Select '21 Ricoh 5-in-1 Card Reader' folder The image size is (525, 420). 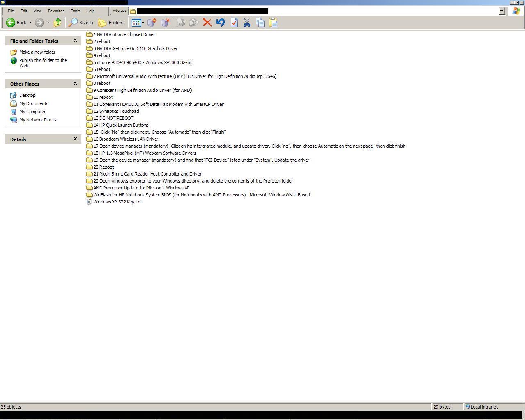click(x=144, y=174)
